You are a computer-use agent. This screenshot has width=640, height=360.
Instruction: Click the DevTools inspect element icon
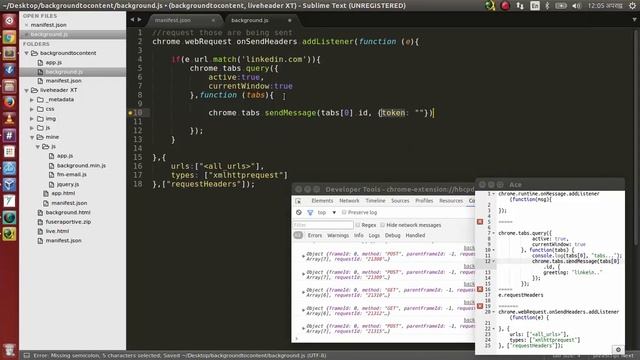[298, 201]
